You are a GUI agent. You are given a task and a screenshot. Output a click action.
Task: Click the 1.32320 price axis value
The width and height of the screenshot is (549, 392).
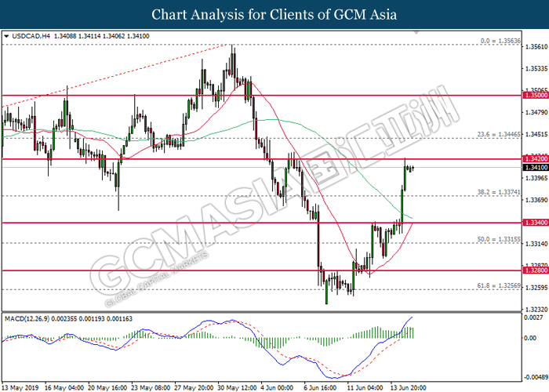(x=536, y=310)
